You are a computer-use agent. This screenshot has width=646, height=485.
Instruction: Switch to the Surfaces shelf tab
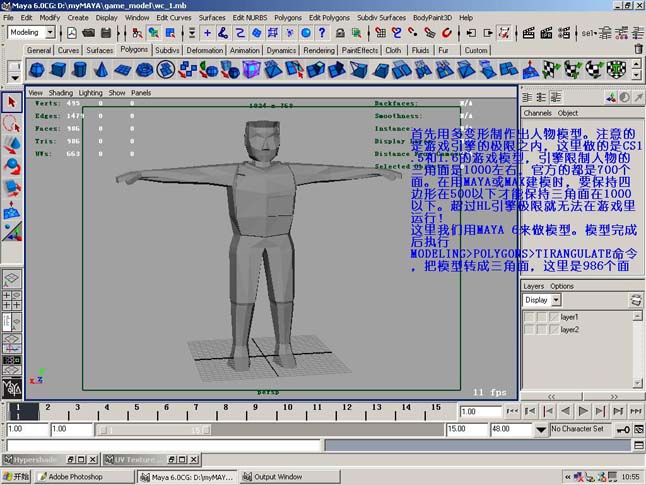pyautogui.click(x=99, y=50)
